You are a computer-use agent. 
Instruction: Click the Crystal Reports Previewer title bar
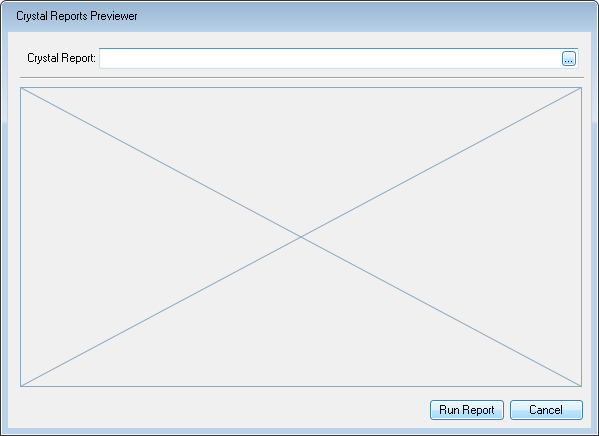click(x=300, y=16)
